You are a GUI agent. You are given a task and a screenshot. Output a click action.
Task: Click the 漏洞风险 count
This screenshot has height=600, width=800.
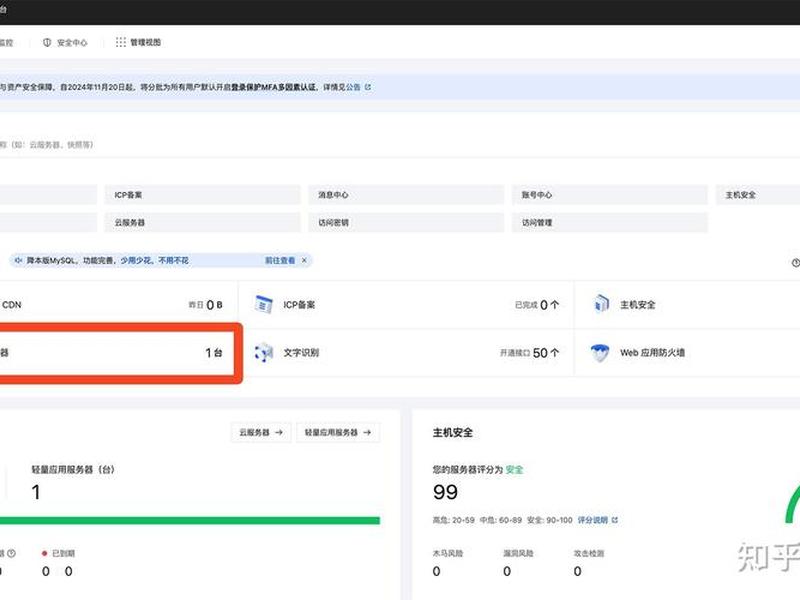click(507, 571)
